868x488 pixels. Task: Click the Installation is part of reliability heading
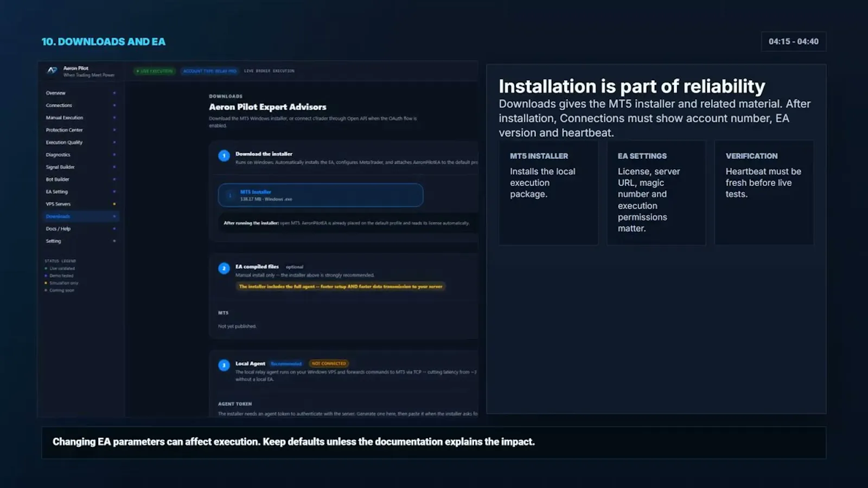click(x=632, y=86)
